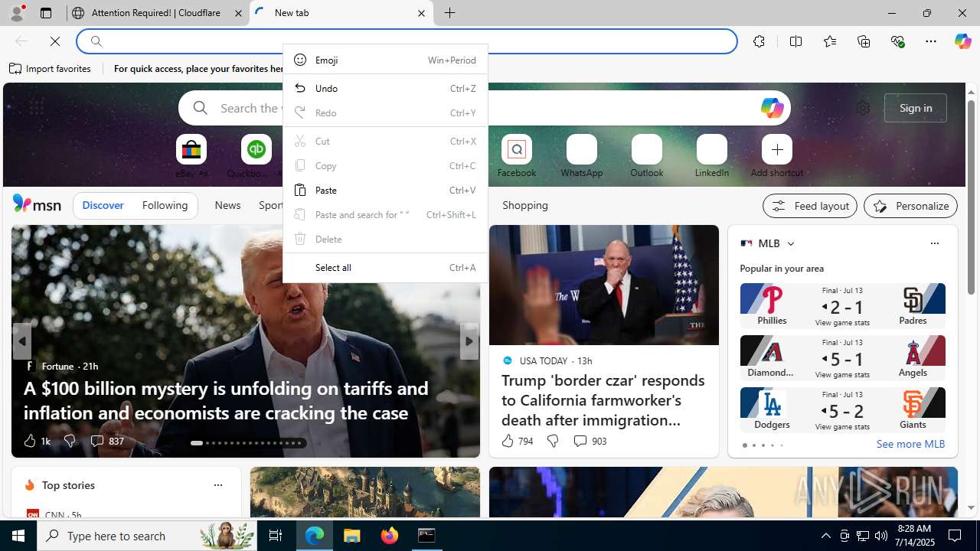Open Trump border czar article headline
This screenshot has width=980, height=551.
click(603, 399)
